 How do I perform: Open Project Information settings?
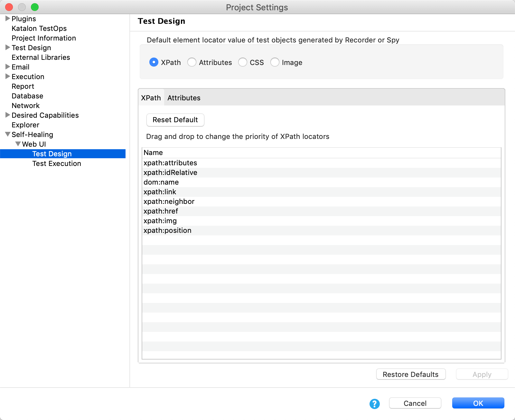(44, 38)
